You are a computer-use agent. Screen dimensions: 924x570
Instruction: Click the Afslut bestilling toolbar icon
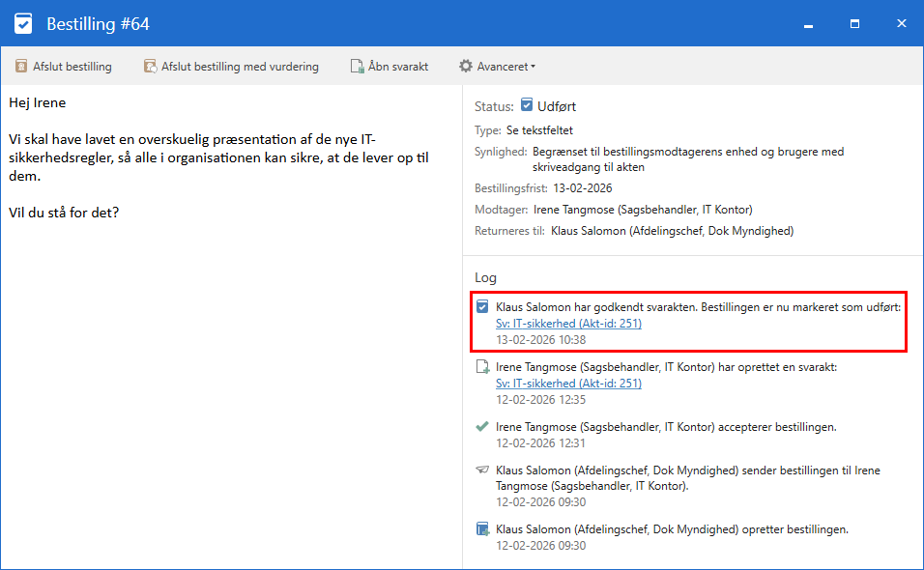[x=21, y=67]
